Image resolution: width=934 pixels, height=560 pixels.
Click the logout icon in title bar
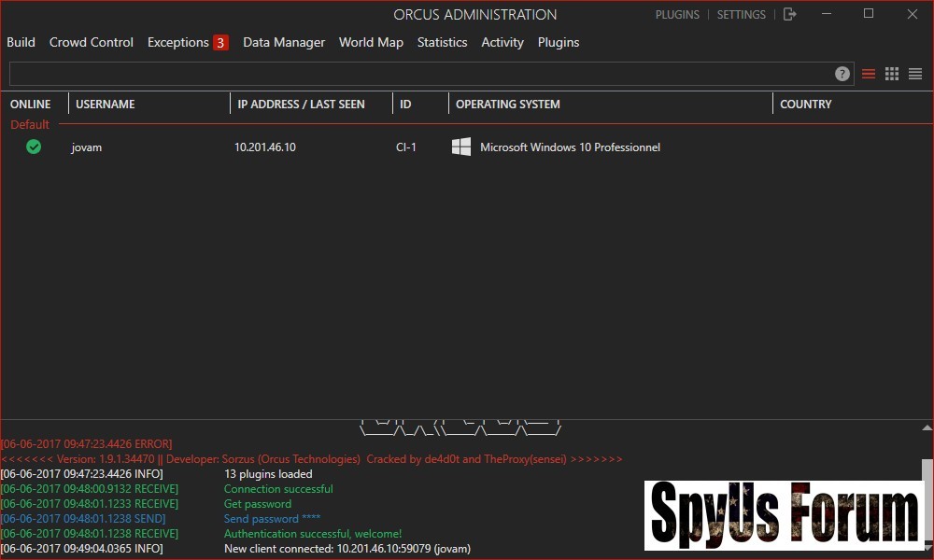click(790, 14)
